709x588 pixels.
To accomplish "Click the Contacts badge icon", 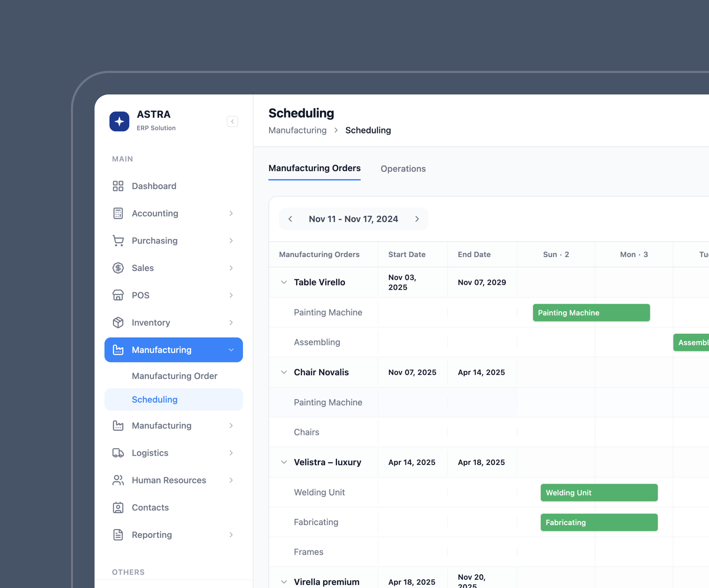I will coord(118,507).
